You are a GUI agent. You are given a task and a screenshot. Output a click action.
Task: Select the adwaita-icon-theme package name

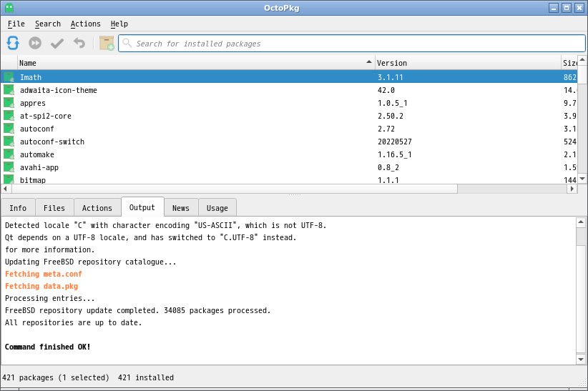(59, 90)
